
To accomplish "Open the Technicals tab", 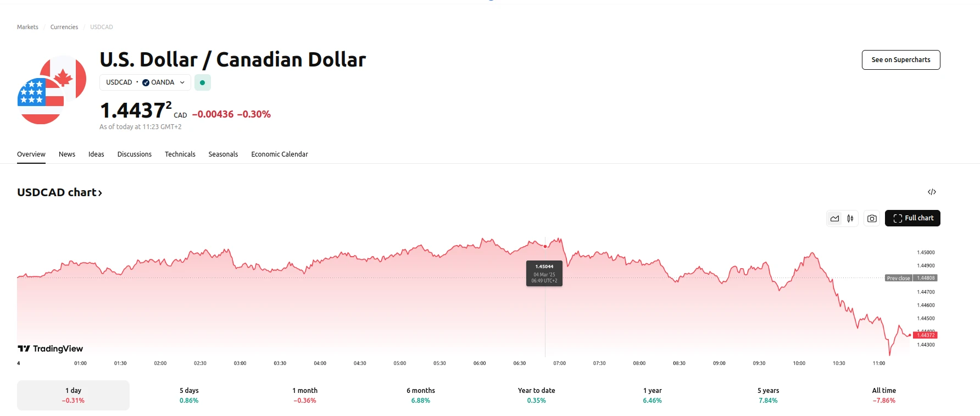I will [180, 154].
